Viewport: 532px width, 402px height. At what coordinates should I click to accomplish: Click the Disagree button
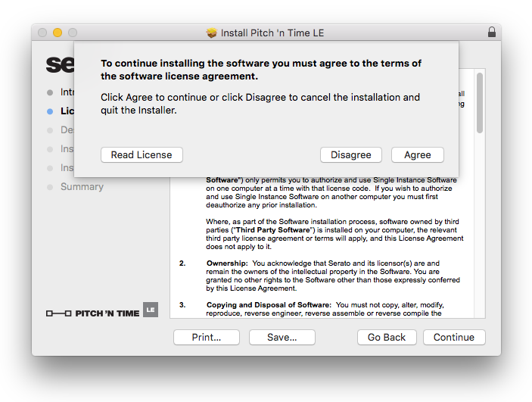[351, 155]
